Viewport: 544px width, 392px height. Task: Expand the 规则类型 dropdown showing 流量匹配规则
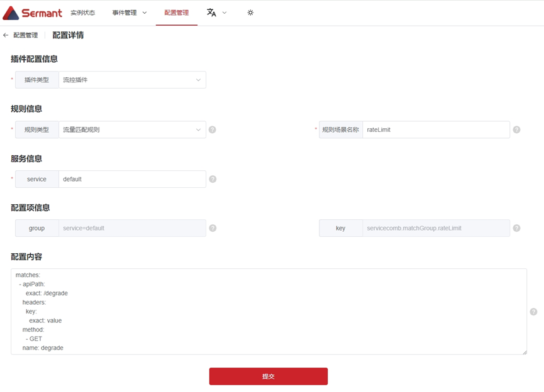click(x=132, y=130)
